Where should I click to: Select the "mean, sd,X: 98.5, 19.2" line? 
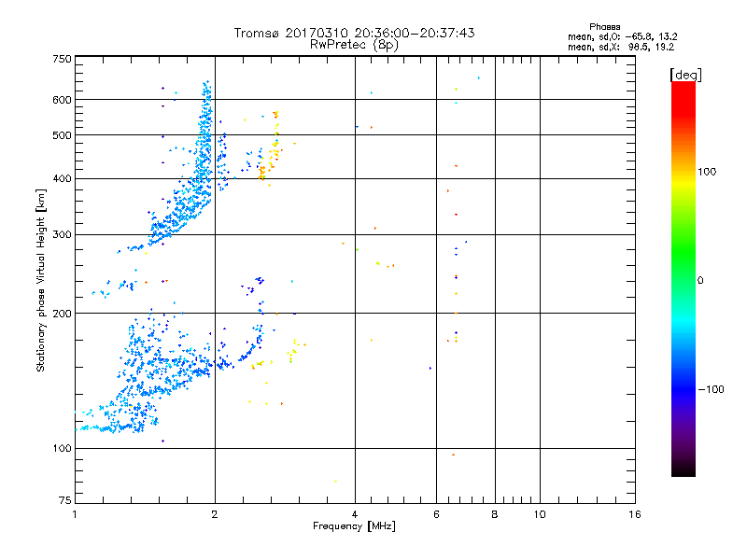pos(621,48)
